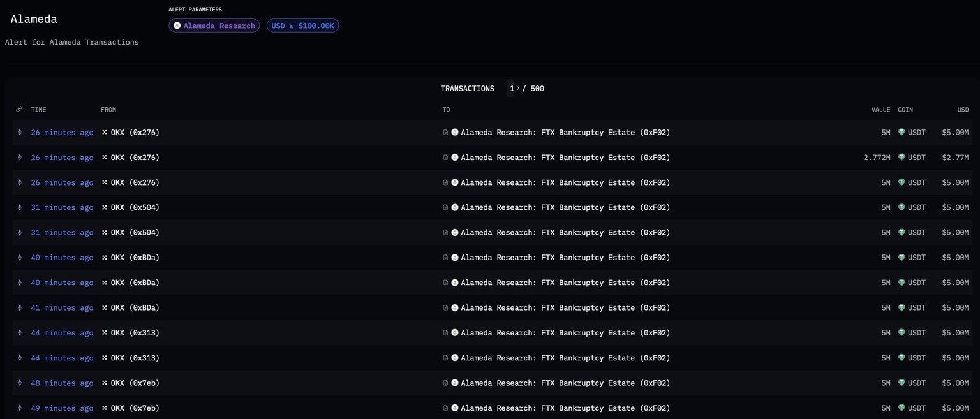The image size is (980, 419).
Task: Click the link icon in the table header
Action: pos(19,110)
